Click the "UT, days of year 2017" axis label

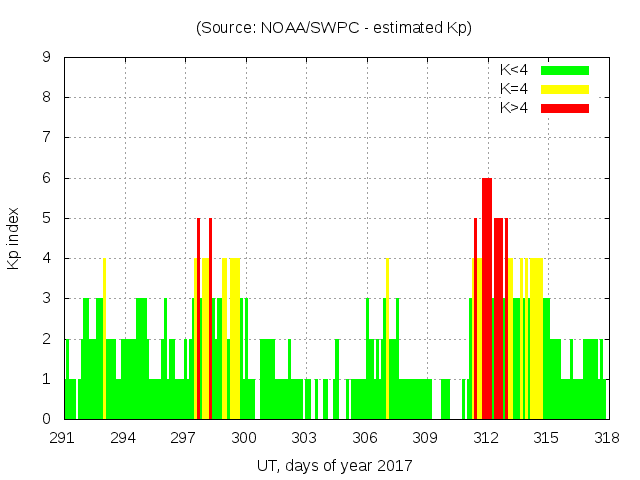pos(334,465)
